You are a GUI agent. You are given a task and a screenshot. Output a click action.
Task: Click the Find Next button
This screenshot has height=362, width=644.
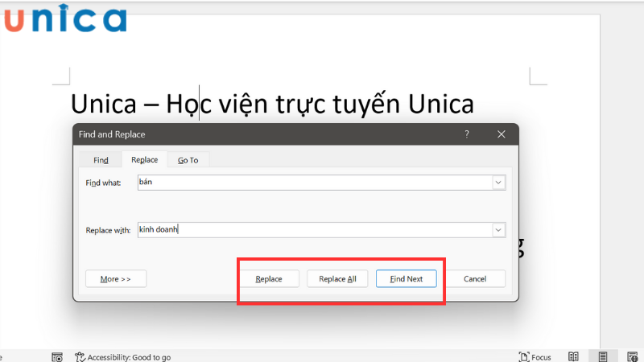(x=407, y=278)
